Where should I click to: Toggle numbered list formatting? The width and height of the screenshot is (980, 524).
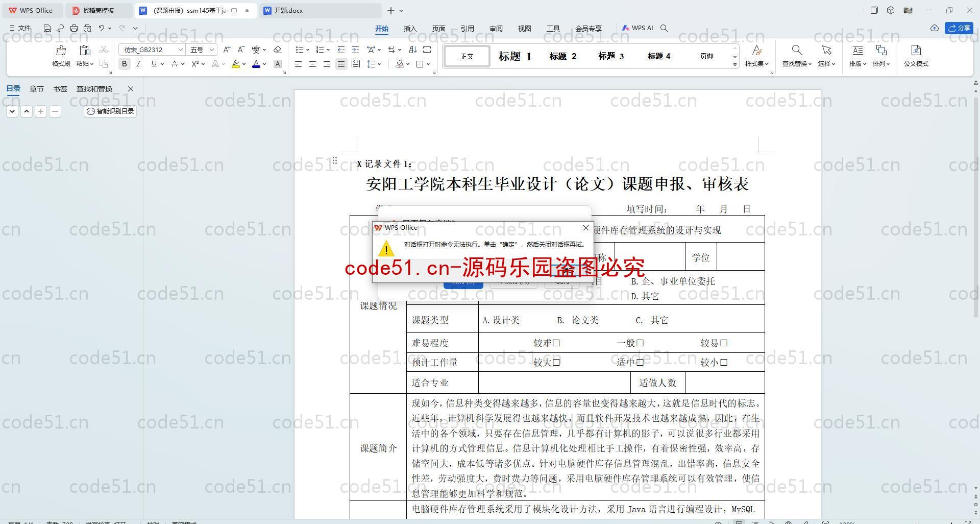point(320,50)
